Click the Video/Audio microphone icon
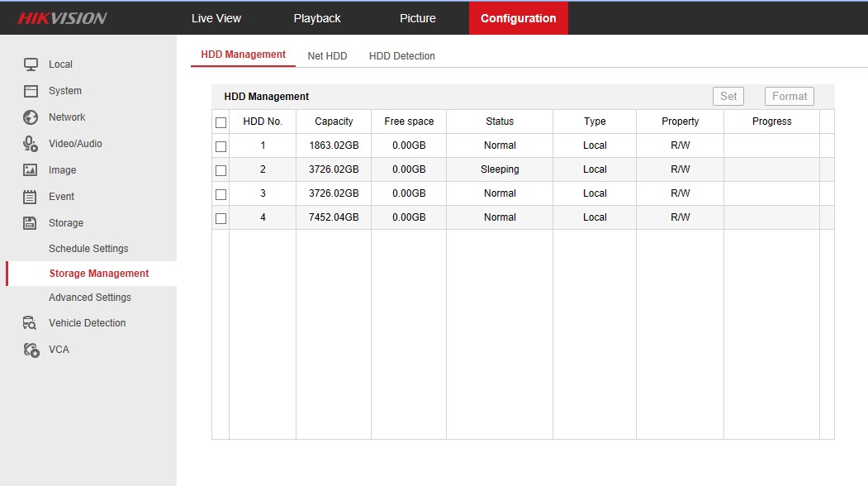Viewport: 868px width, 486px height. pos(31,144)
